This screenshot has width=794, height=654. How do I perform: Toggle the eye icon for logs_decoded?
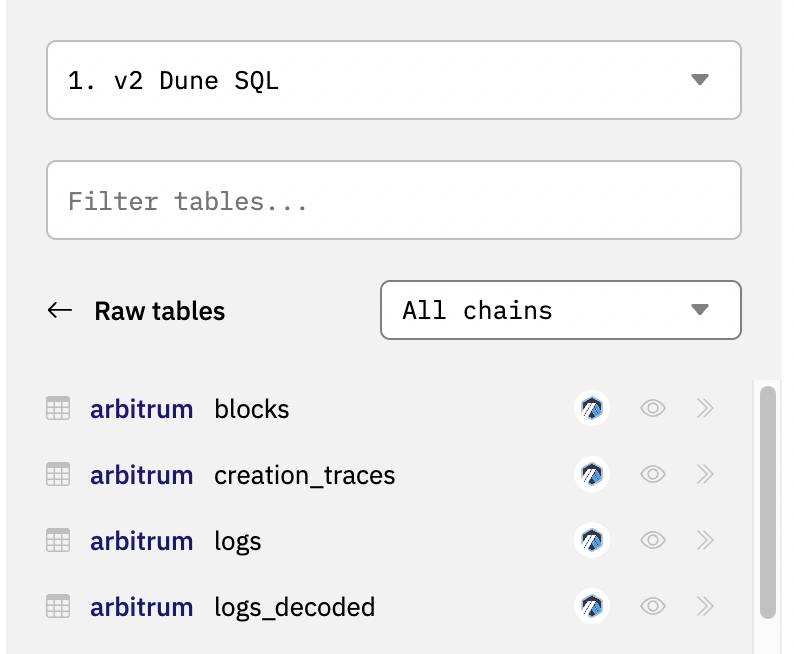652,606
